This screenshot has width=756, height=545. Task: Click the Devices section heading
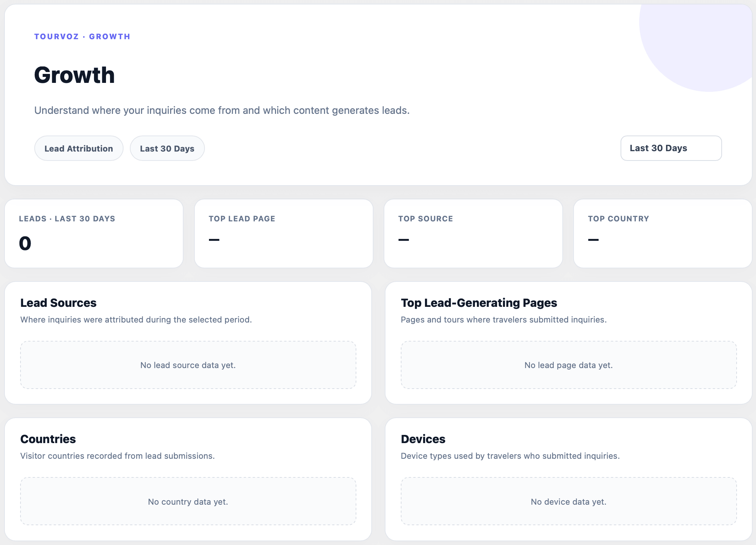tap(423, 439)
